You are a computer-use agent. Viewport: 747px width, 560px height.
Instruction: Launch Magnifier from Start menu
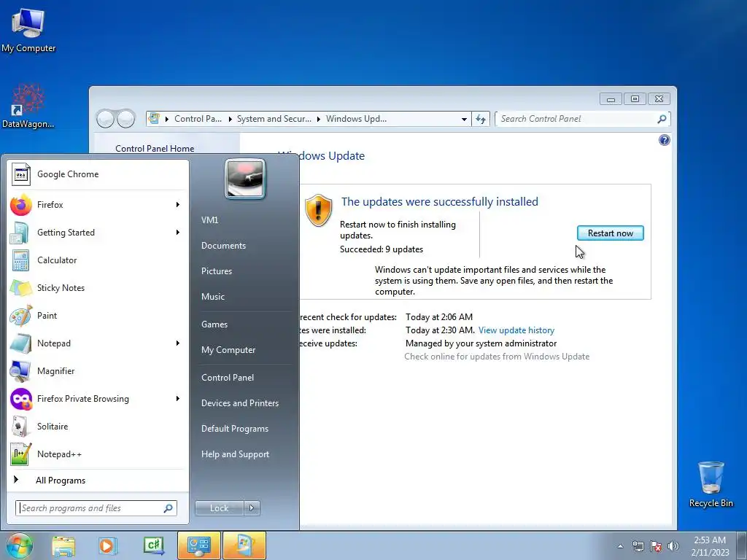tap(98, 371)
